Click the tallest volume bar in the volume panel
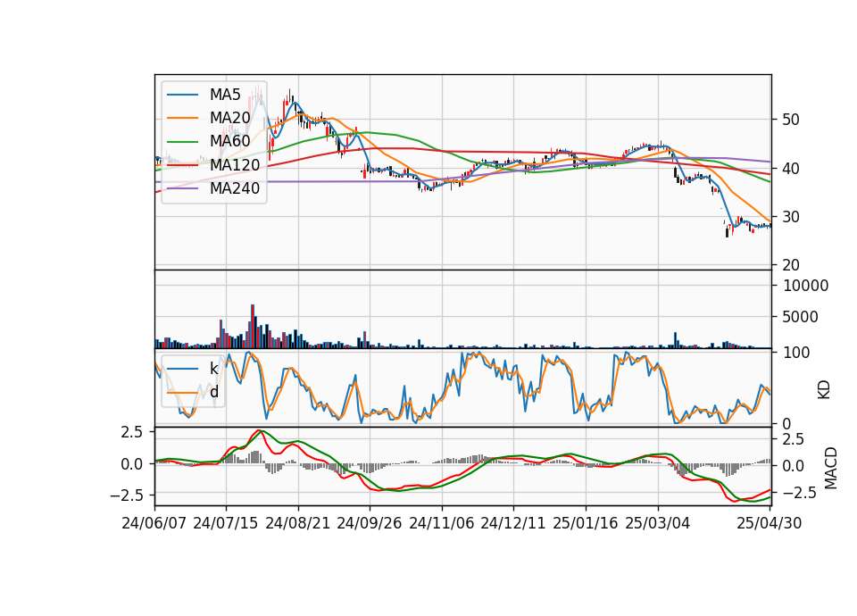This screenshot has width=857, height=616. tap(253, 327)
